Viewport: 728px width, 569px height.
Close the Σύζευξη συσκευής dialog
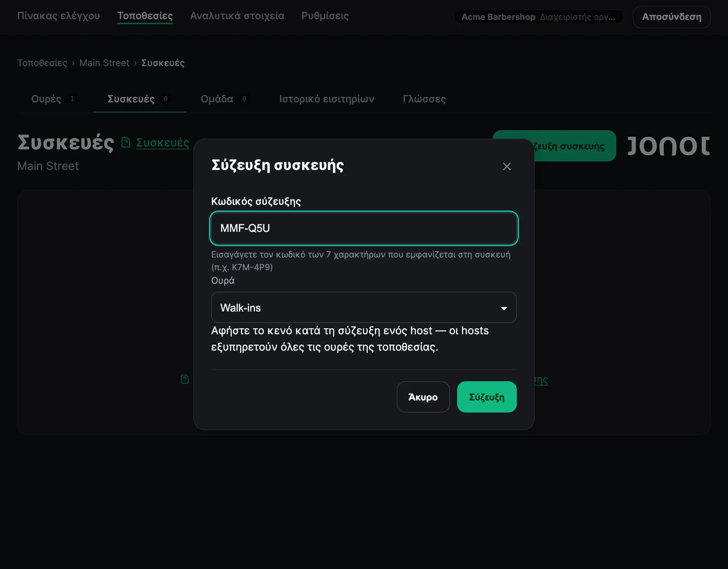click(x=507, y=166)
